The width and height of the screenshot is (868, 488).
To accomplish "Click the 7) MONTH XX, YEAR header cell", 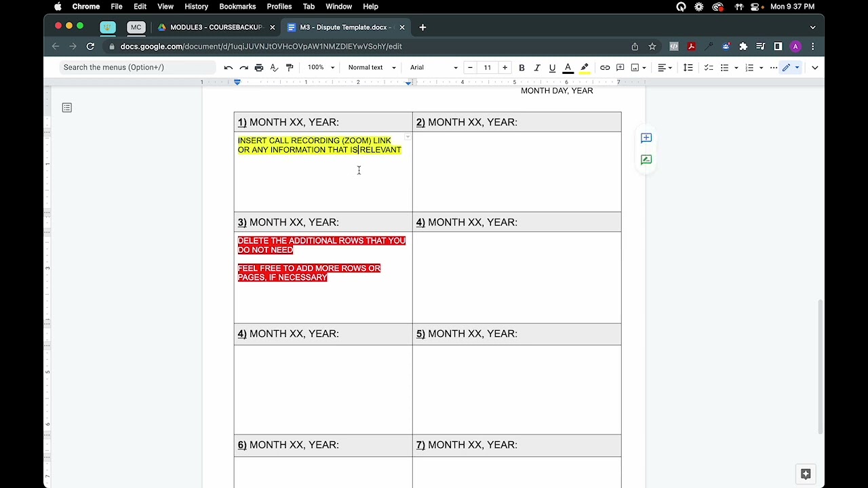I will (x=517, y=445).
